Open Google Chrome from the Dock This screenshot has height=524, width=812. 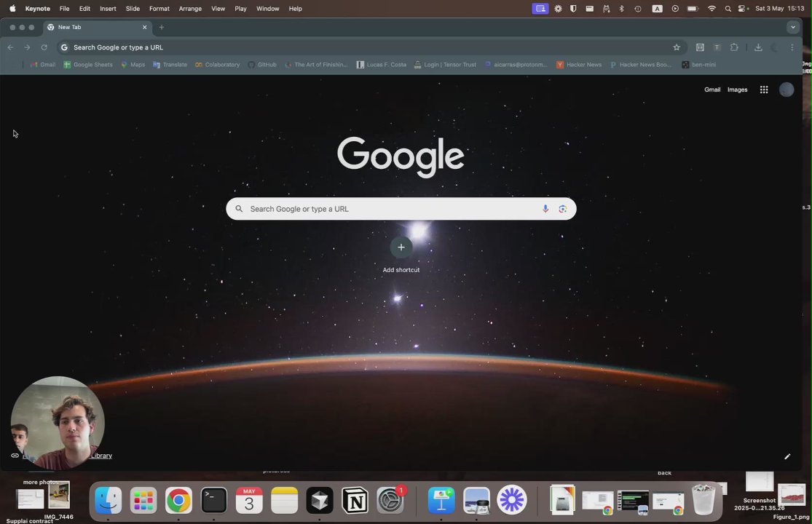coord(178,500)
